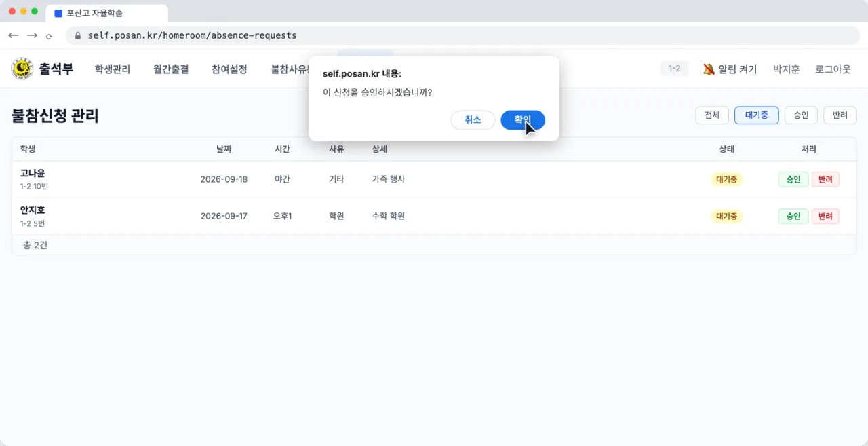This screenshot has height=446, width=868.
Task: Click the 오후1 time cell
Action: [x=282, y=216]
